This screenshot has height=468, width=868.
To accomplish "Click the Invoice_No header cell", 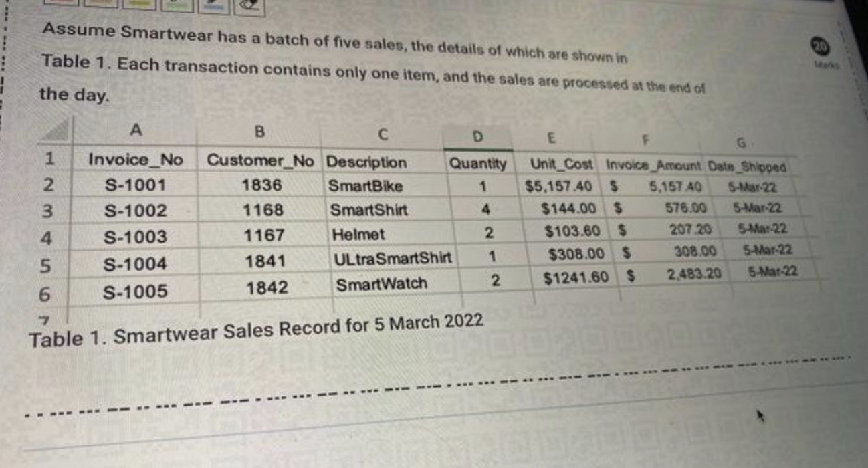I will (x=136, y=160).
